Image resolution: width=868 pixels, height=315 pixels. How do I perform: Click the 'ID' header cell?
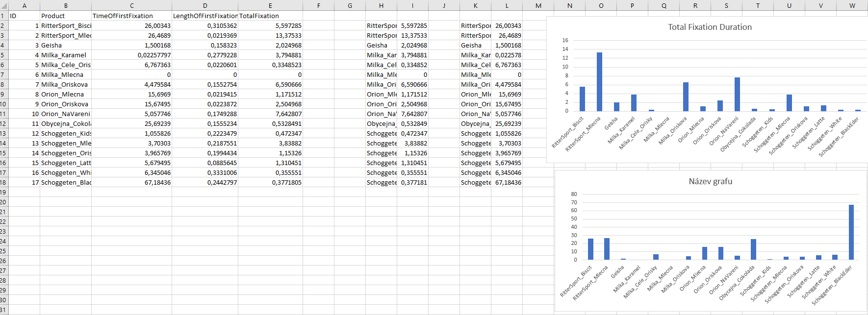[25, 16]
